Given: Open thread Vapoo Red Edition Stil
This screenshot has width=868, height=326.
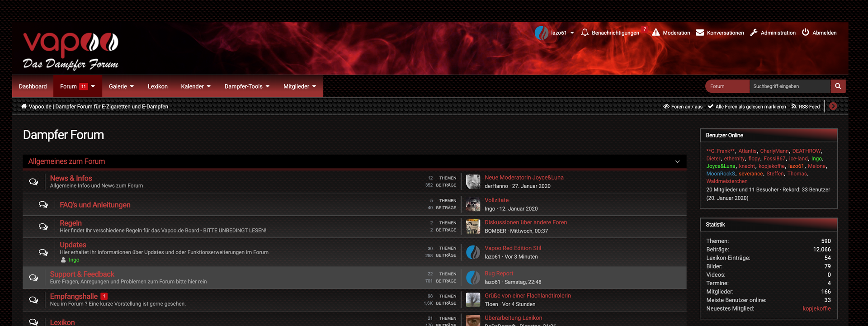Looking at the screenshot, I should pyautogui.click(x=513, y=248).
